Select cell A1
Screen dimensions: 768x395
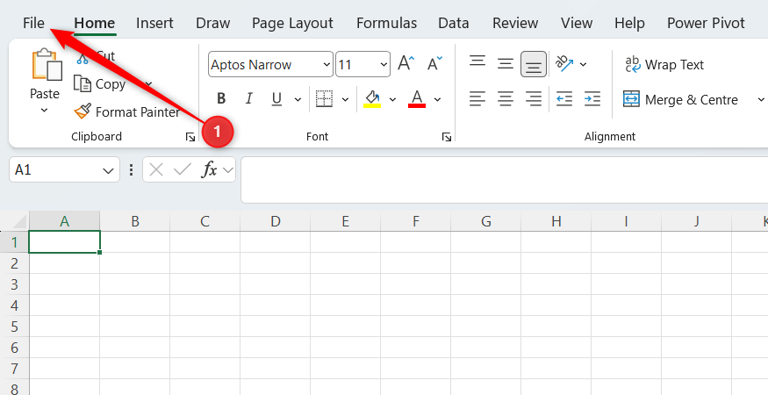tap(65, 242)
